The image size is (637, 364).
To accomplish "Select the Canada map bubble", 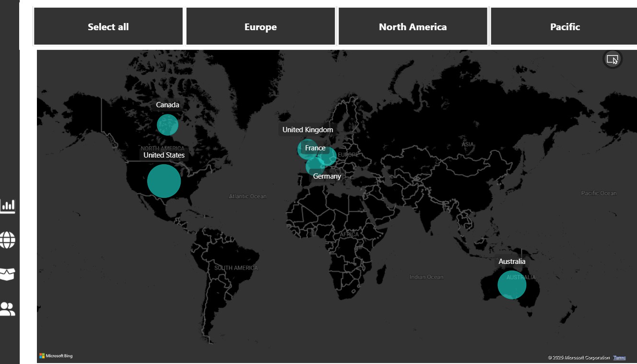I will pos(168,125).
